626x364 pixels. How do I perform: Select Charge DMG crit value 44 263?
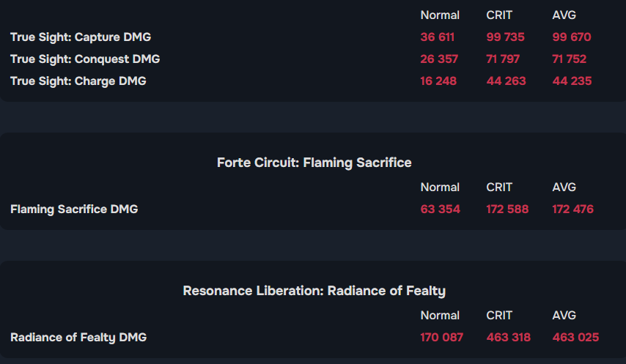click(x=506, y=81)
